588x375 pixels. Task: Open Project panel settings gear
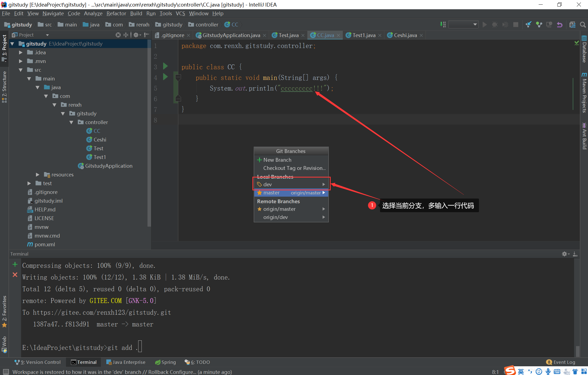tap(137, 35)
